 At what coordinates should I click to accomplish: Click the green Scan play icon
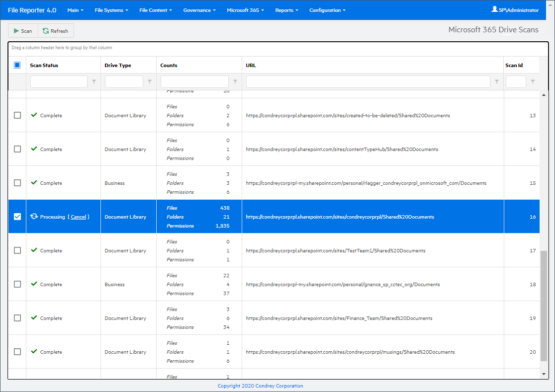coord(16,31)
